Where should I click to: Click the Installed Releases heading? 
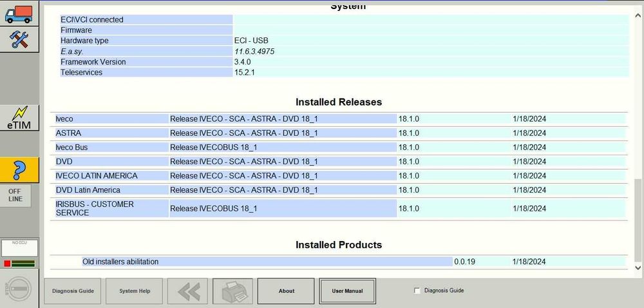pyautogui.click(x=339, y=102)
